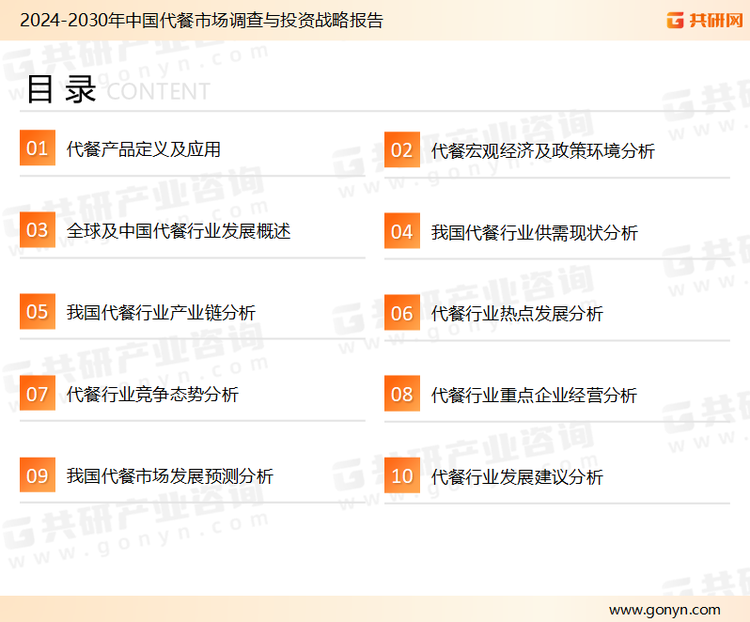Select the orange 02 chapter badge

coord(402,150)
